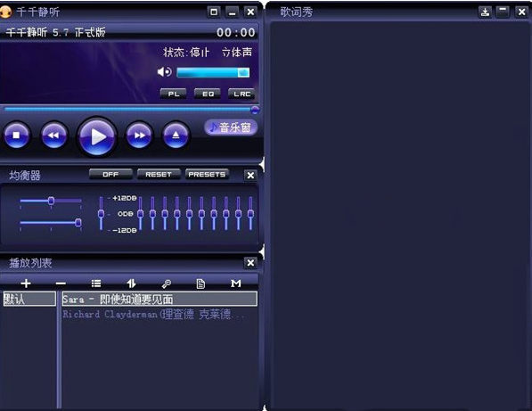Remove song using the minus icon
The height and width of the screenshot is (411, 532).
(61, 284)
